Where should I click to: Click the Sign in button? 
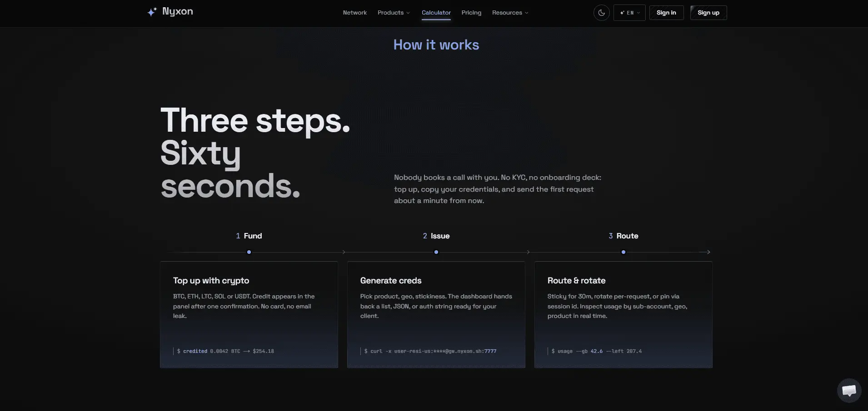pyautogui.click(x=666, y=13)
